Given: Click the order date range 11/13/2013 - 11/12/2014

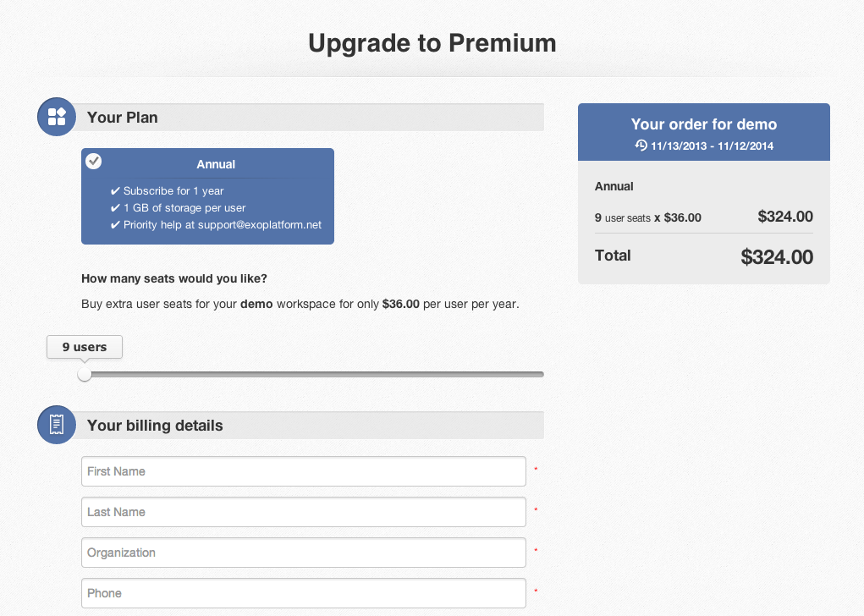Looking at the screenshot, I should (x=712, y=146).
